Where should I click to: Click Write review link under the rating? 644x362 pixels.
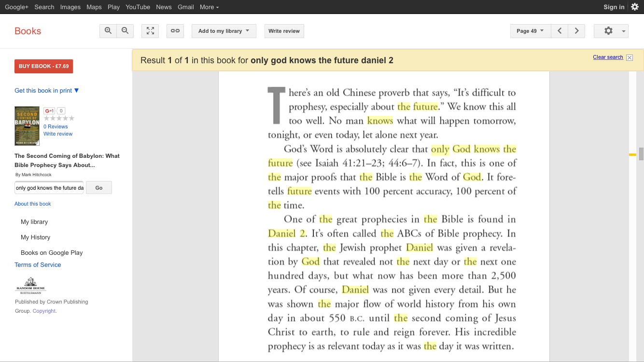(58, 134)
